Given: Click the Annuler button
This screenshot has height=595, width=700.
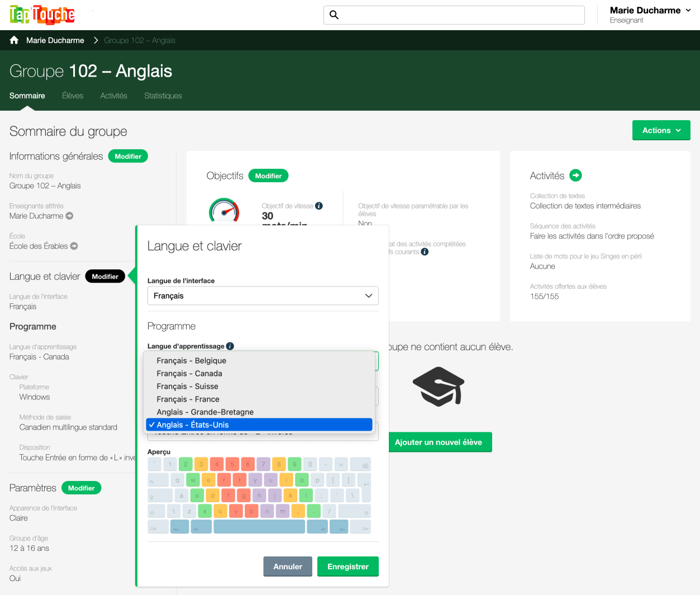Looking at the screenshot, I should pos(288,567).
